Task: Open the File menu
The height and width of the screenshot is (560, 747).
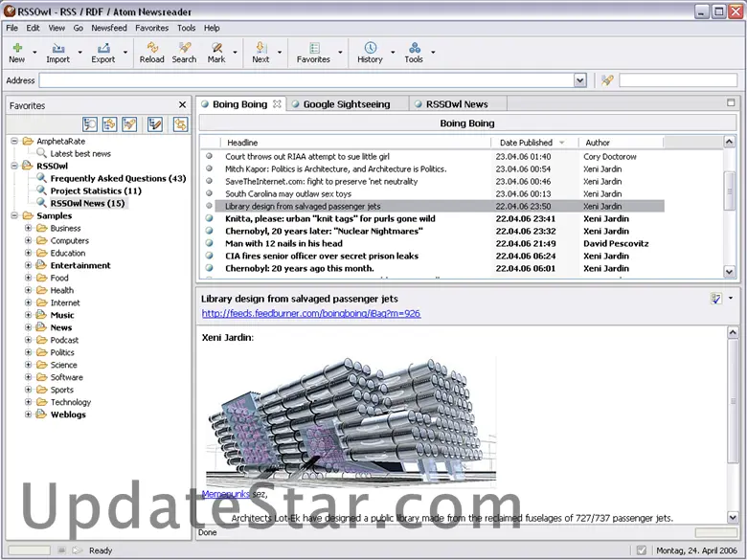Action: pos(11,28)
